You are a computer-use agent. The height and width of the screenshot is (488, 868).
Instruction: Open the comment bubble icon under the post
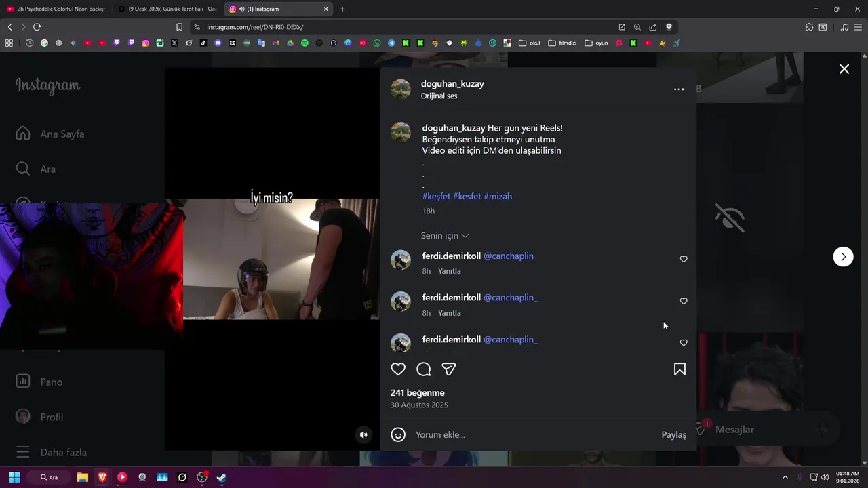(x=424, y=369)
